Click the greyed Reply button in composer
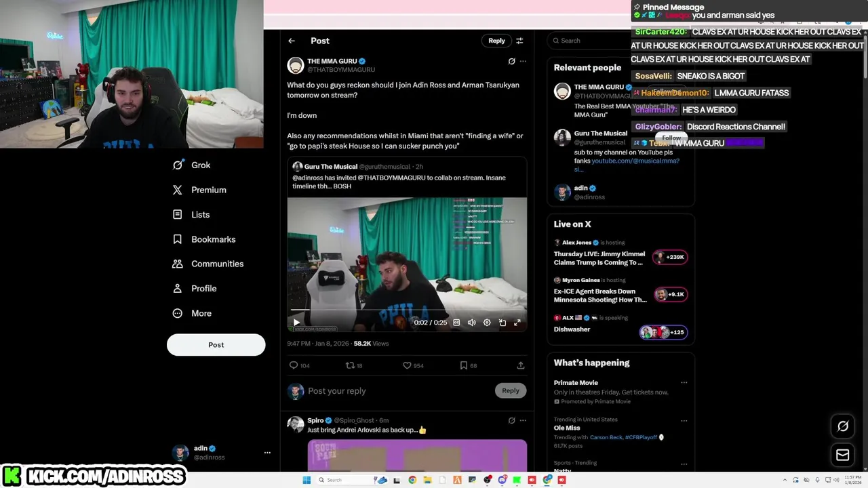 click(x=511, y=390)
